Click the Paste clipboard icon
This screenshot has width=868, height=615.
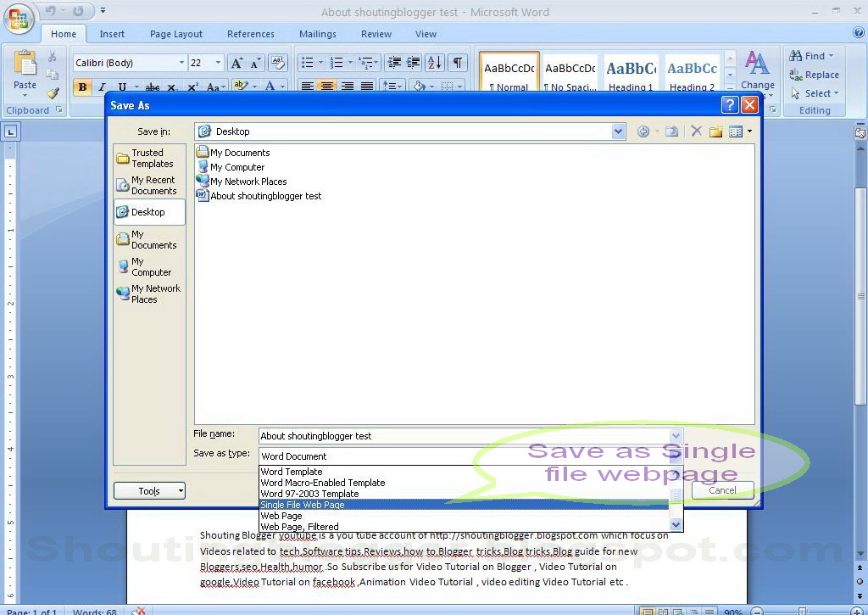[x=25, y=63]
